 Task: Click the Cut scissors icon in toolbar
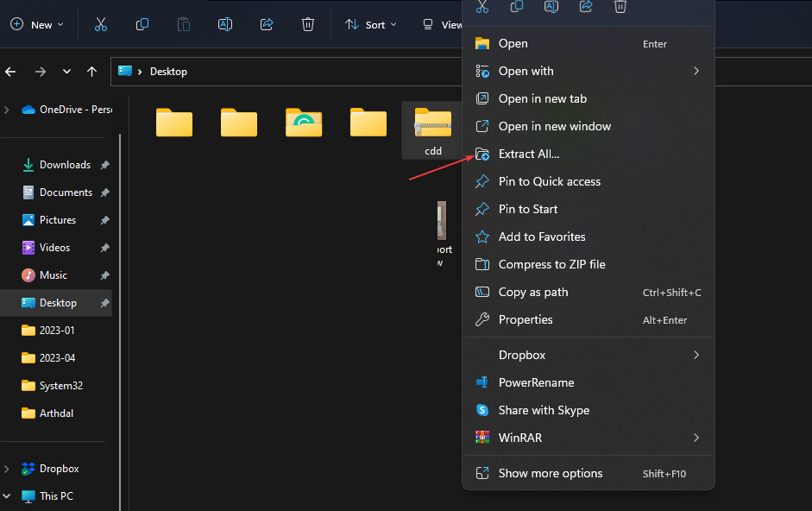pyautogui.click(x=101, y=25)
